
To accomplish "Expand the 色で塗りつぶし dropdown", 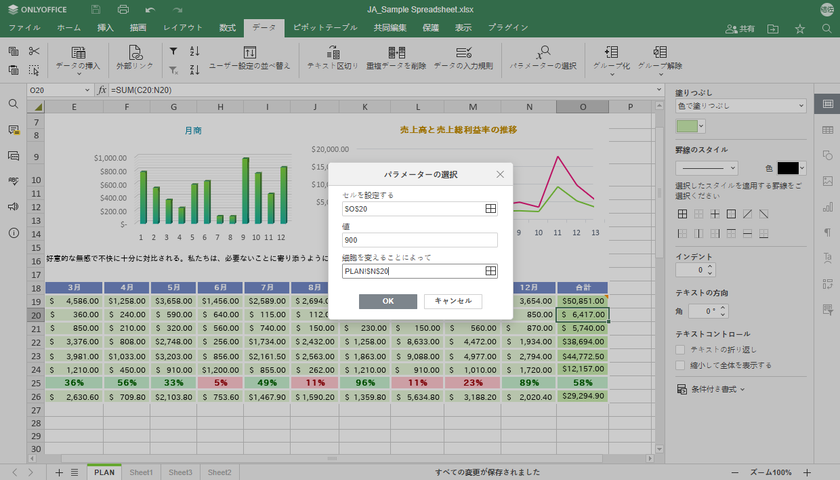I will point(741,106).
